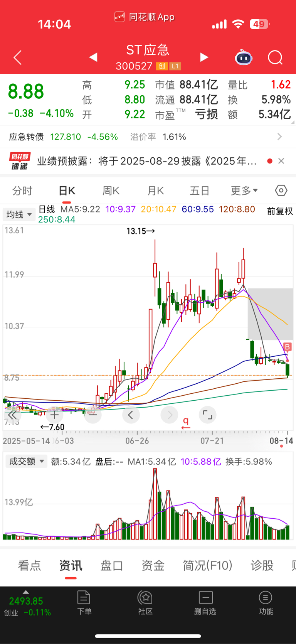Tap the ST应急 stock title
The height and width of the screenshot is (644, 296).
(148, 50)
